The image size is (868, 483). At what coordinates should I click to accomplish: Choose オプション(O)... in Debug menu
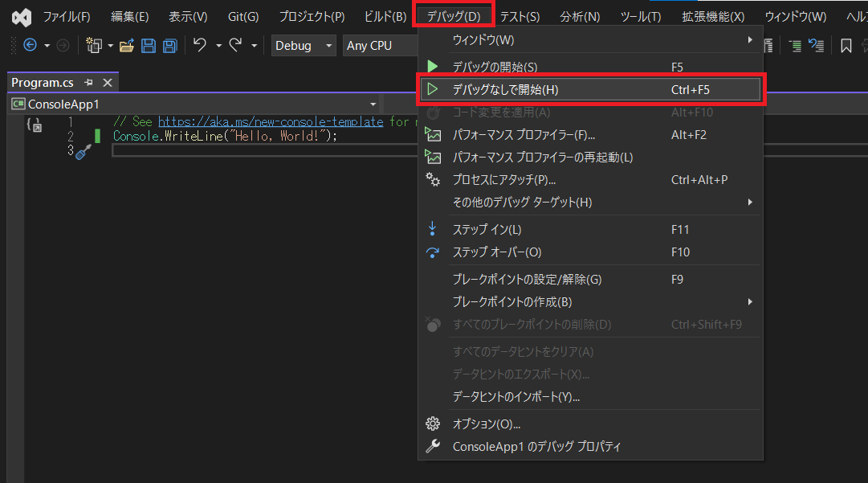tap(487, 424)
